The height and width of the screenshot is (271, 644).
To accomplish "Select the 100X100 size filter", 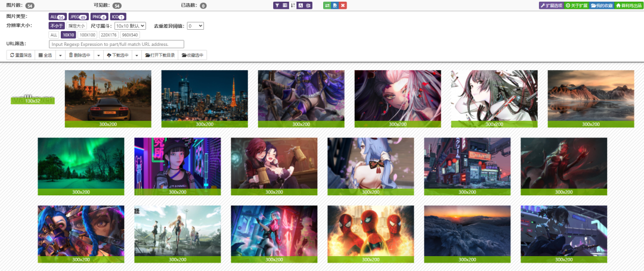I will tap(88, 35).
